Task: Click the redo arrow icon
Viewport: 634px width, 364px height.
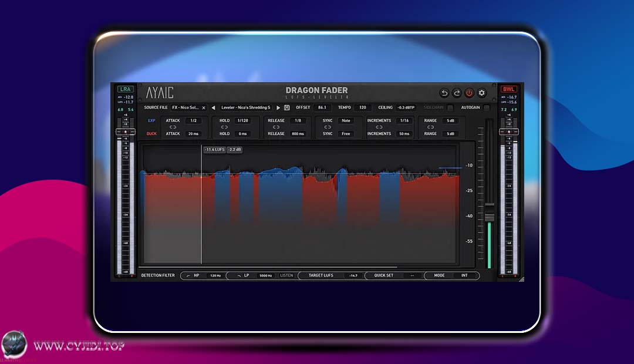Action: click(457, 93)
